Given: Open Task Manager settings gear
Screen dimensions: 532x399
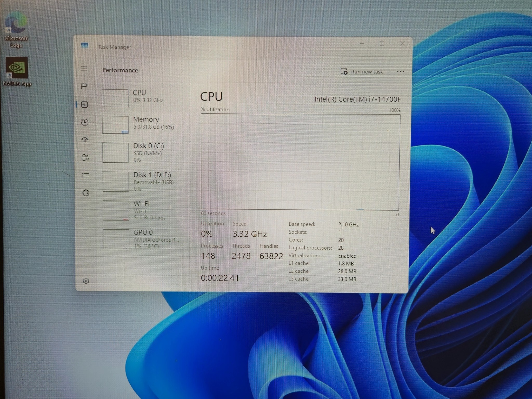Looking at the screenshot, I should [x=86, y=281].
